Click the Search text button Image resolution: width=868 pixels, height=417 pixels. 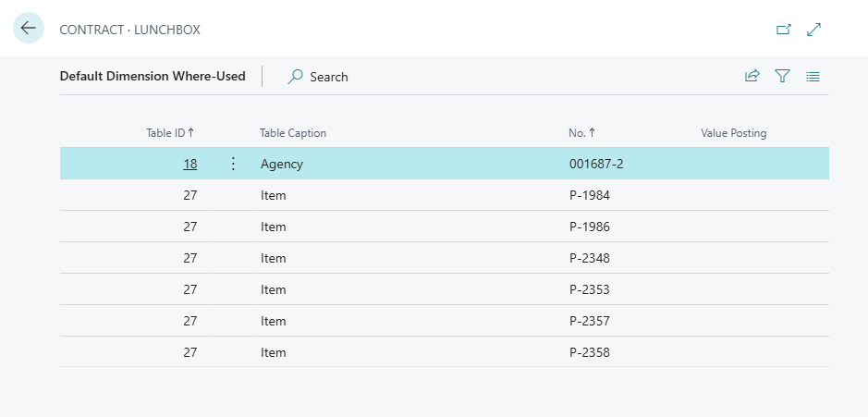329,77
